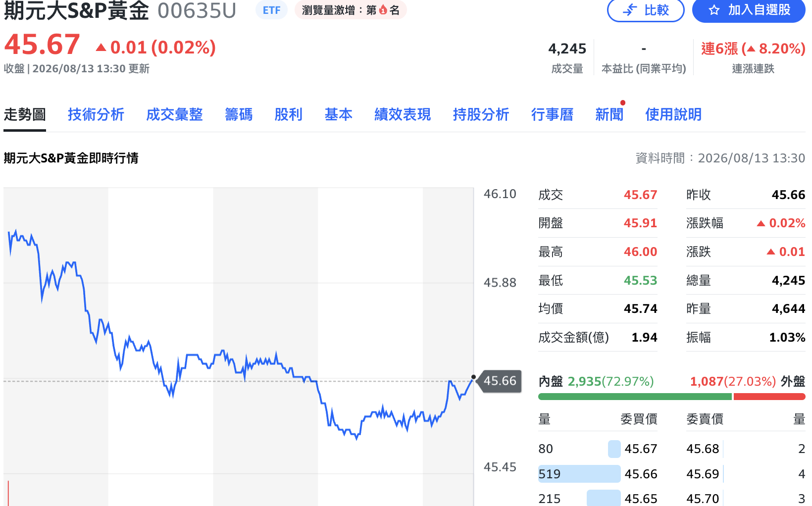
Task: Click the blue volume bar for 519
Action: (x=579, y=474)
